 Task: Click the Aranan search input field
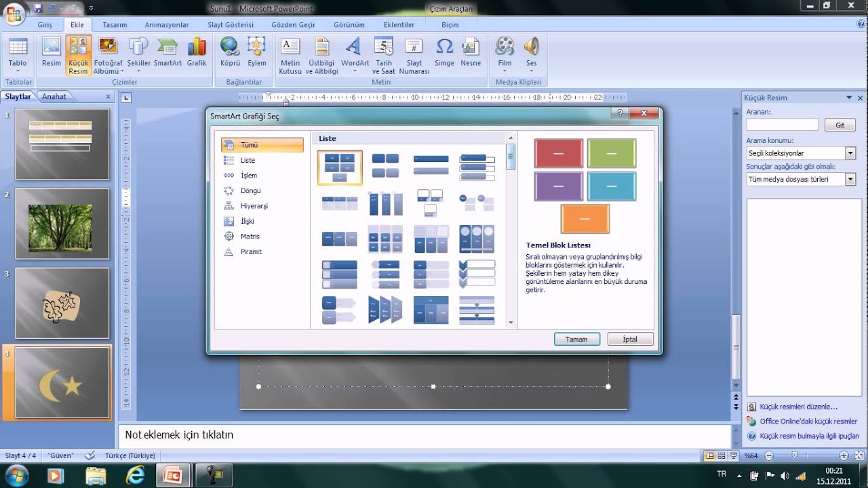(783, 125)
